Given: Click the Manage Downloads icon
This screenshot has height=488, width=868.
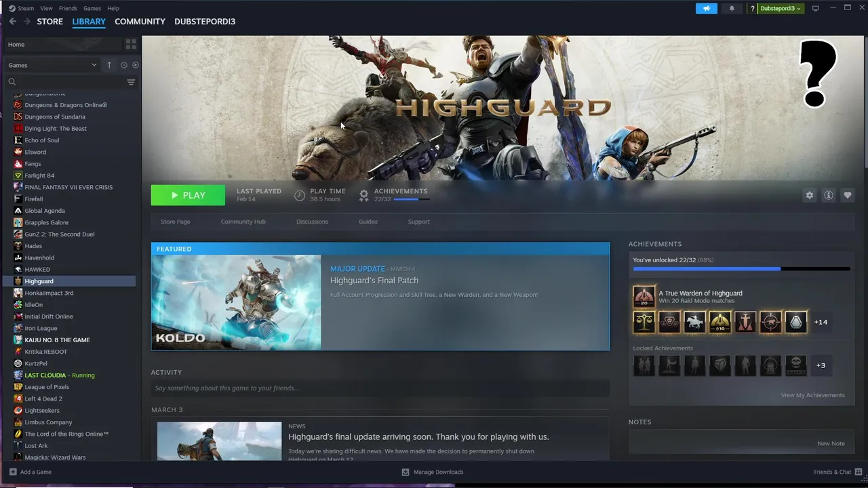Looking at the screenshot, I should click(x=406, y=472).
